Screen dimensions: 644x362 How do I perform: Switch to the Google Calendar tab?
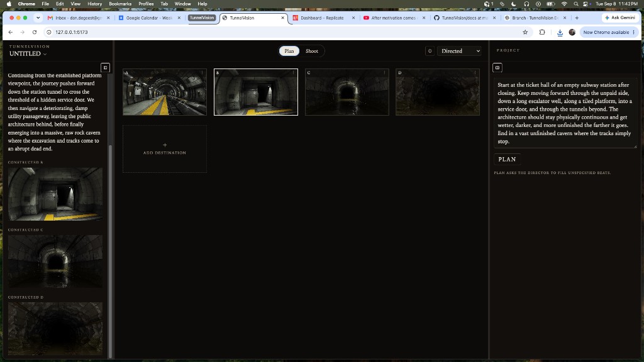tap(150, 18)
